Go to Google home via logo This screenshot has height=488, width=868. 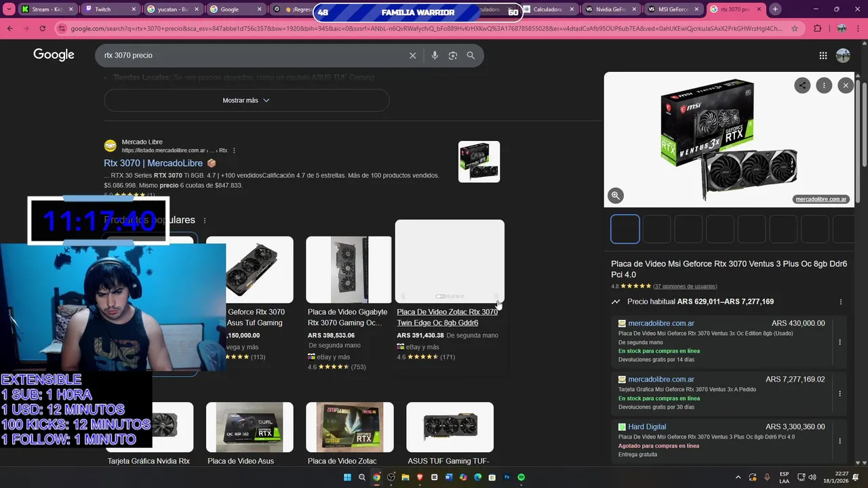click(x=54, y=56)
